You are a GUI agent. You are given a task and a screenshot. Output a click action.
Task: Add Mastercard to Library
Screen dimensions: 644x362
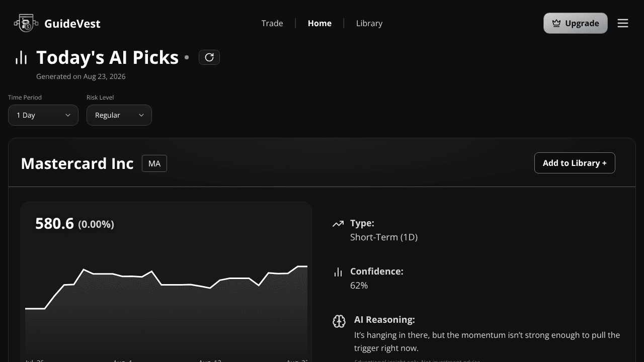(x=575, y=163)
